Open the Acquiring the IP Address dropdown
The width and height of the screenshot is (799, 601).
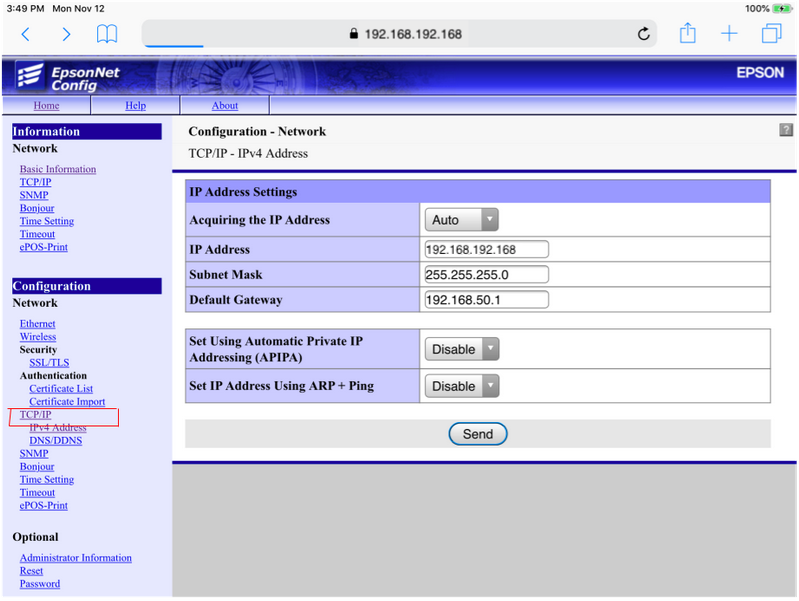point(461,220)
